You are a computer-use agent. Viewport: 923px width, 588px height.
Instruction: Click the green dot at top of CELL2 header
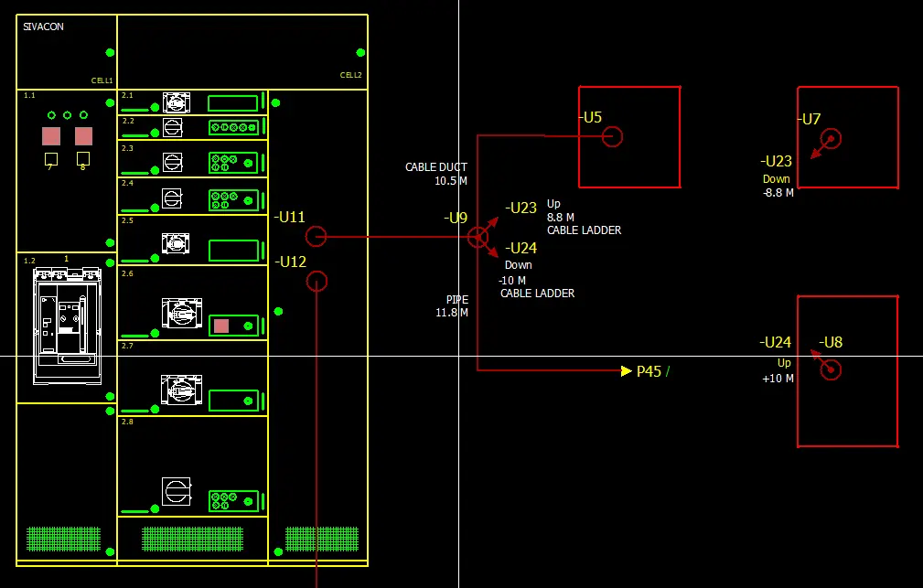click(360, 52)
